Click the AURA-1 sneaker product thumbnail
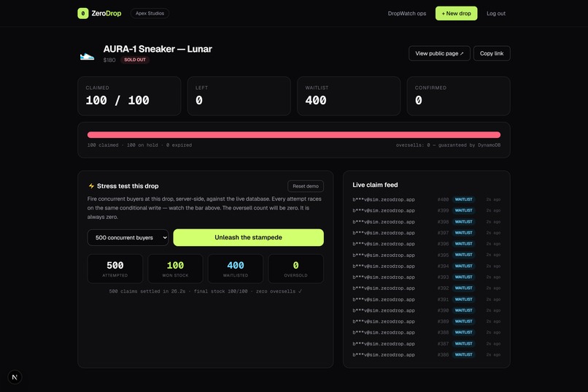 [87, 56]
